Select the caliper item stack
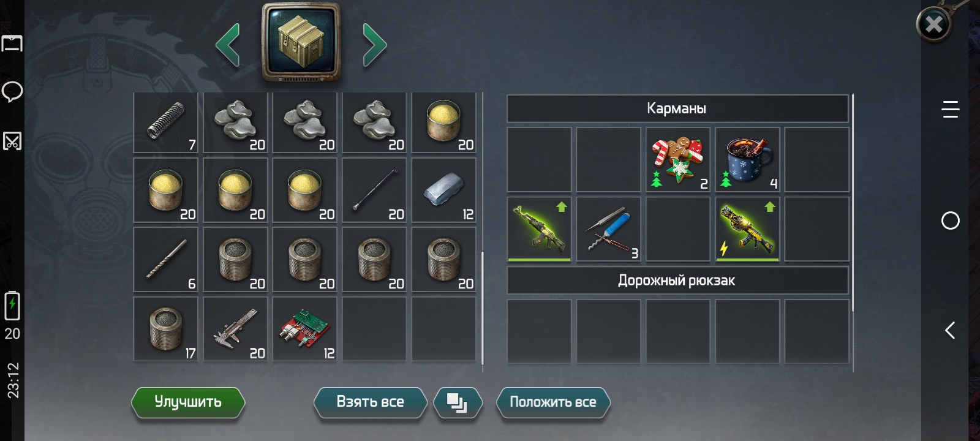 236,330
